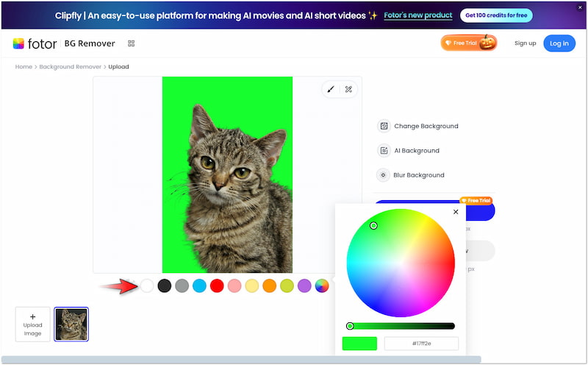The image size is (588, 365).
Task: Choose the black background color swatch
Action: pos(165,286)
